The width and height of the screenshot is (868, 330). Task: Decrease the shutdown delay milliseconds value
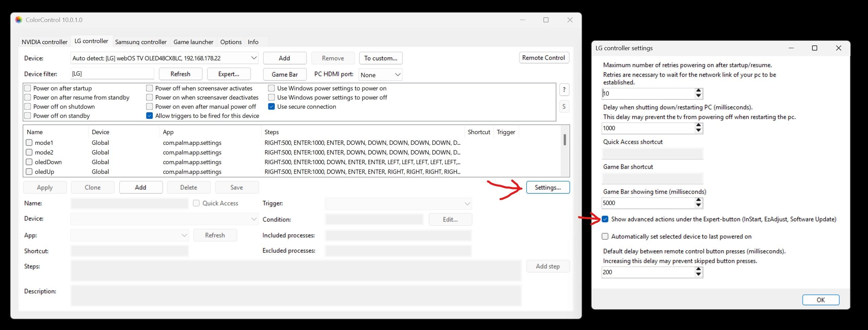(699, 131)
